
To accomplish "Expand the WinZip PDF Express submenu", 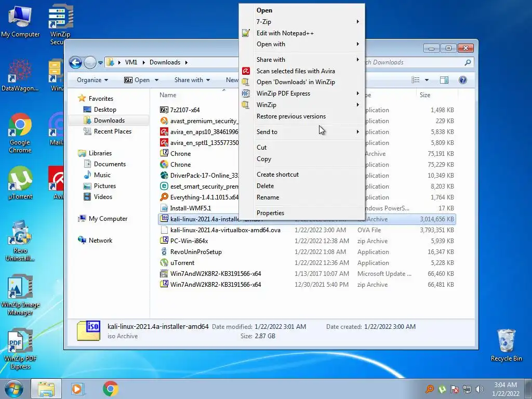I will click(x=302, y=94).
